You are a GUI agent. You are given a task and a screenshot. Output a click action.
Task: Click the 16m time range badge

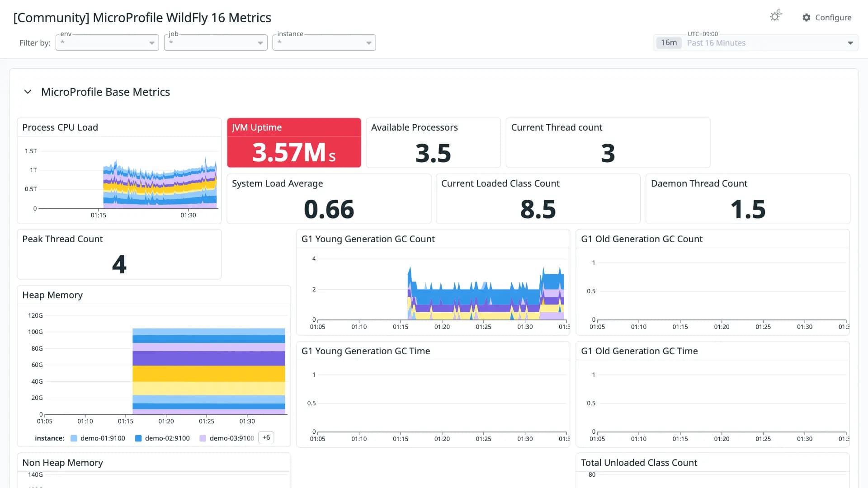[669, 43]
